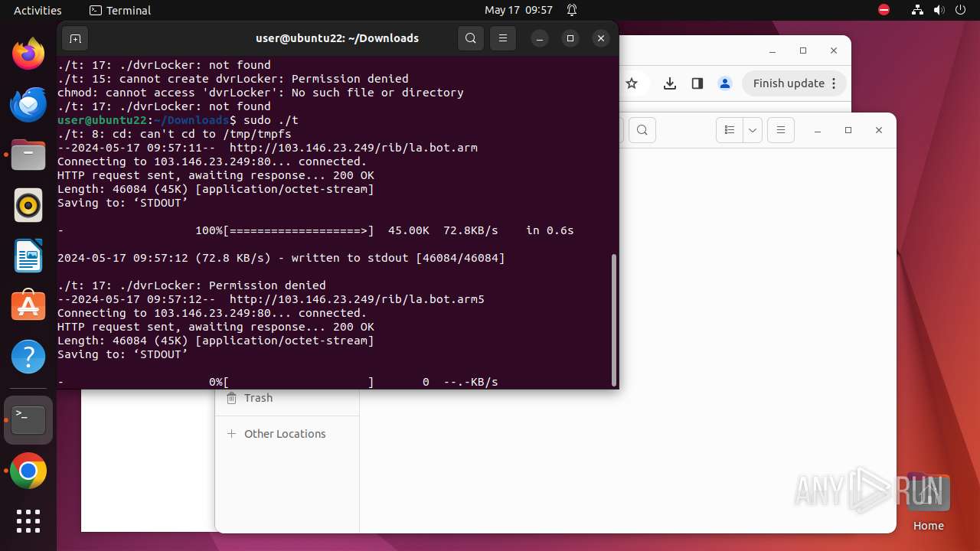980x551 pixels.
Task: Open Terminal search
Action: (471, 38)
